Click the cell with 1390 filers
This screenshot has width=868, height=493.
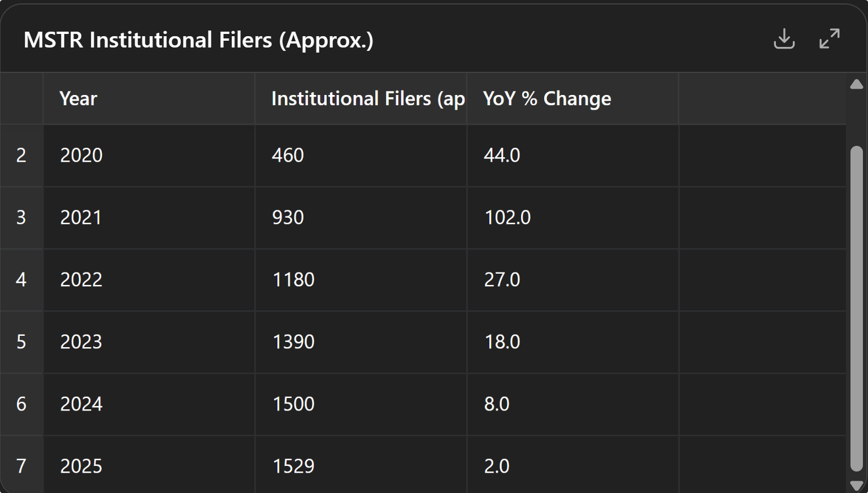pyautogui.click(x=361, y=342)
